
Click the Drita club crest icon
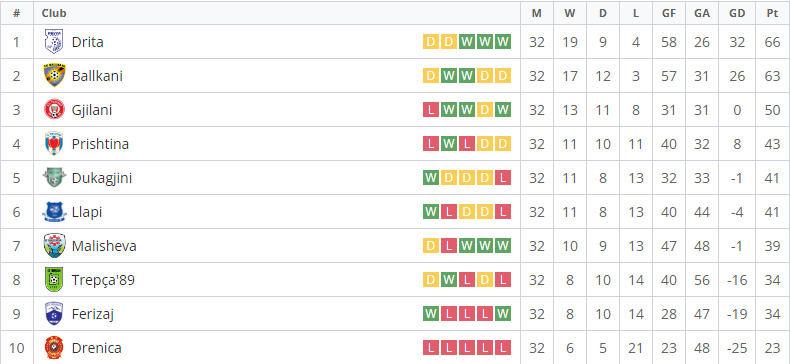pyautogui.click(x=54, y=41)
